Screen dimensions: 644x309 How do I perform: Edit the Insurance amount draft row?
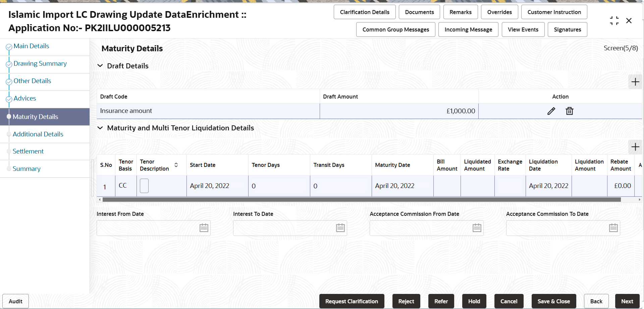tap(551, 111)
